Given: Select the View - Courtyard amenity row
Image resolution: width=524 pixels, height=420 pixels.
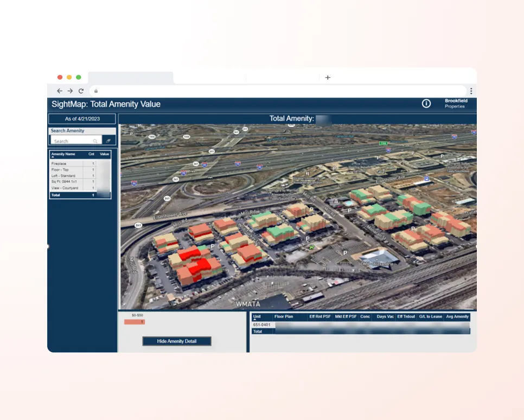Looking at the screenshot, I should click(x=80, y=188).
